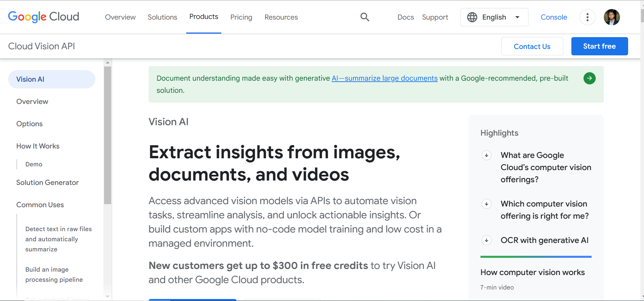Click 'What are Google Cloud's computer vision offerings?' text
This screenshot has height=301, width=644.
click(x=546, y=167)
